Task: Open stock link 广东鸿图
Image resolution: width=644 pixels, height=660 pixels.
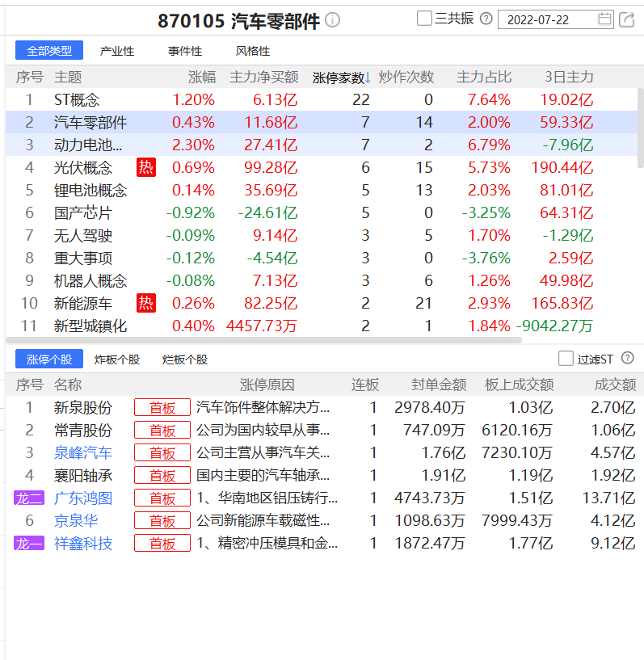Action: pyautogui.click(x=83, y=498)
